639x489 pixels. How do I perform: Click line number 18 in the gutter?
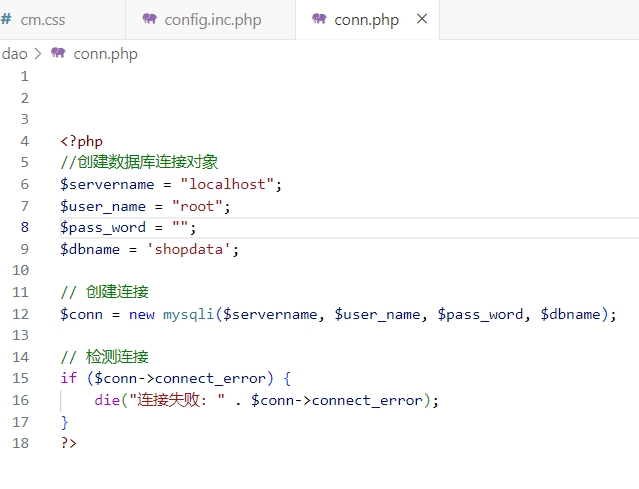pyautogui.click(x=20, y=443)
